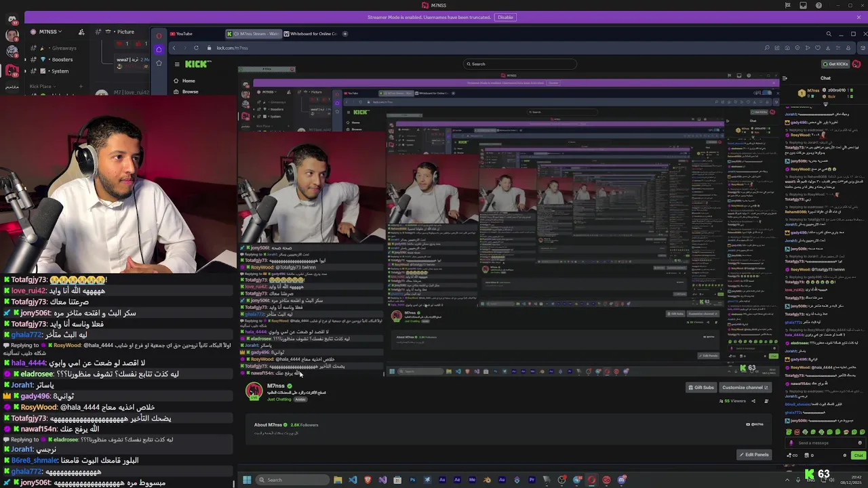Viewport: 868px width, 488px height.
Task: Click the Edit Panels button
Action: pos(754,455)
